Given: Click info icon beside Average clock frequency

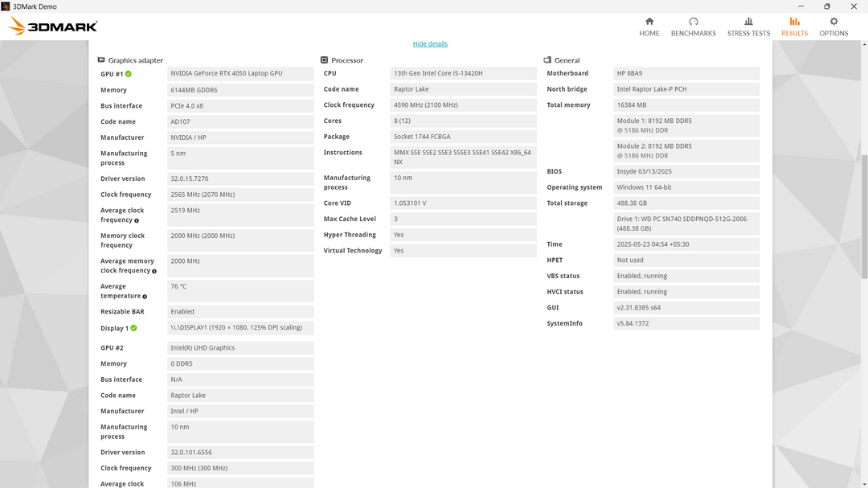Looking at the screenshot, I should [x=137, y=220].
